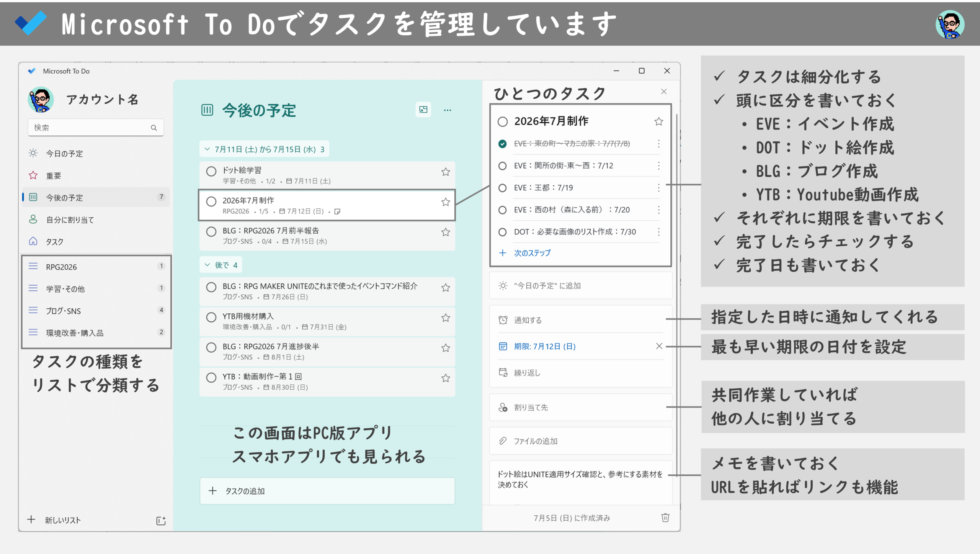Delete the task with the trash icon
Image resolution: width=980 pixels, height=554 pixels.
665,518
